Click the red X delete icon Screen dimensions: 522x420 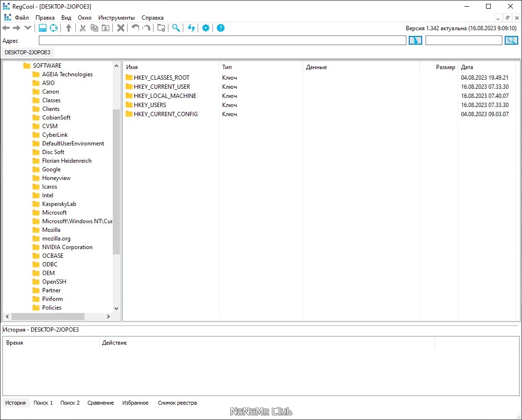[x=121, y=28]
